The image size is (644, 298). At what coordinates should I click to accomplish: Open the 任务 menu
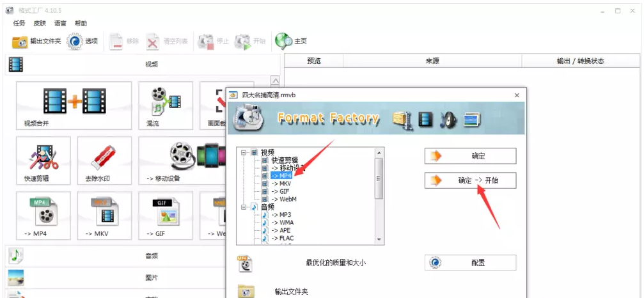point(19,24)
